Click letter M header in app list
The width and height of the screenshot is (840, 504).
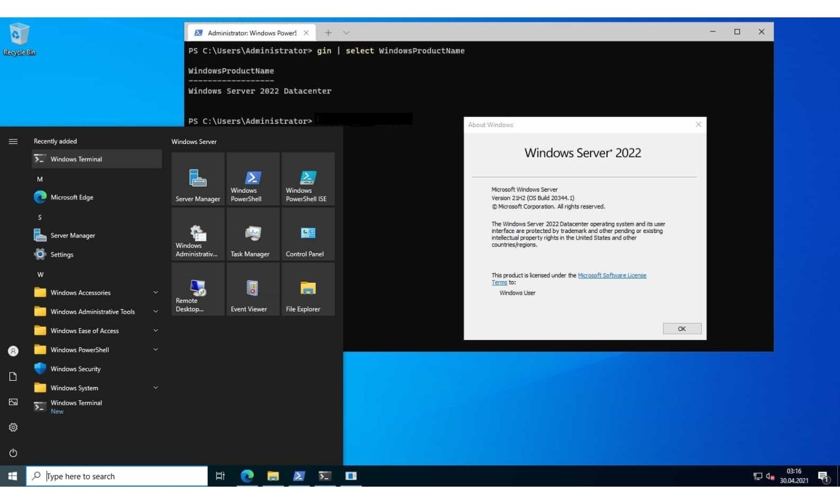pyautogui.click(x=40, y=179)
